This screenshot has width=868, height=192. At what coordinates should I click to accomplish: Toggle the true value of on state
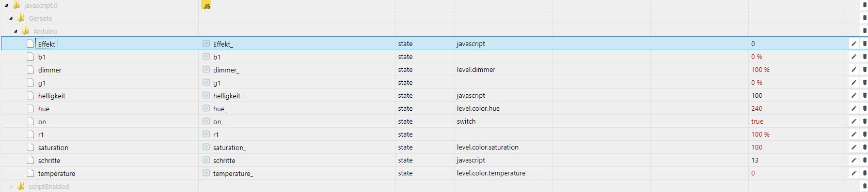[757, 122]
